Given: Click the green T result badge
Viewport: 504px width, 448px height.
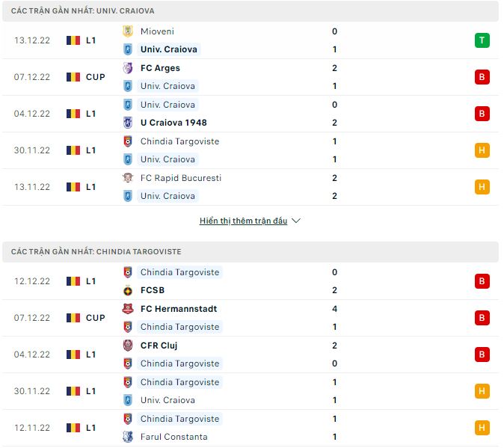Looking at the screenshot, I should point(482,40).
